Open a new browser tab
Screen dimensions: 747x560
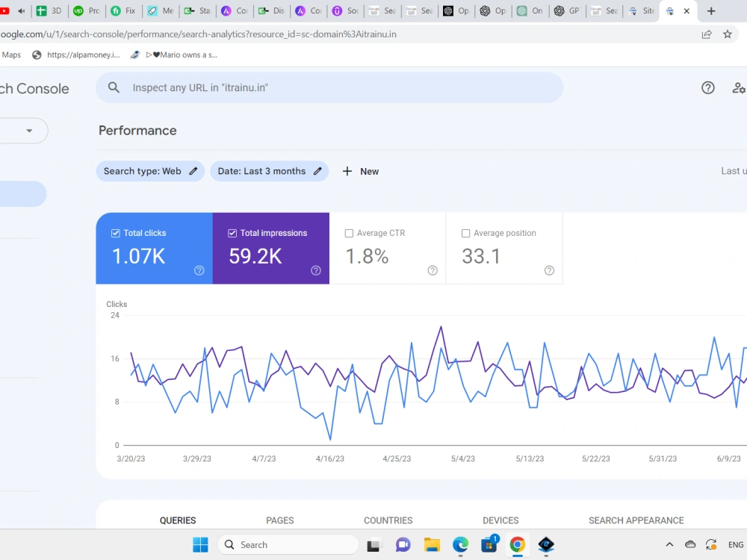[x=711, y=11]
